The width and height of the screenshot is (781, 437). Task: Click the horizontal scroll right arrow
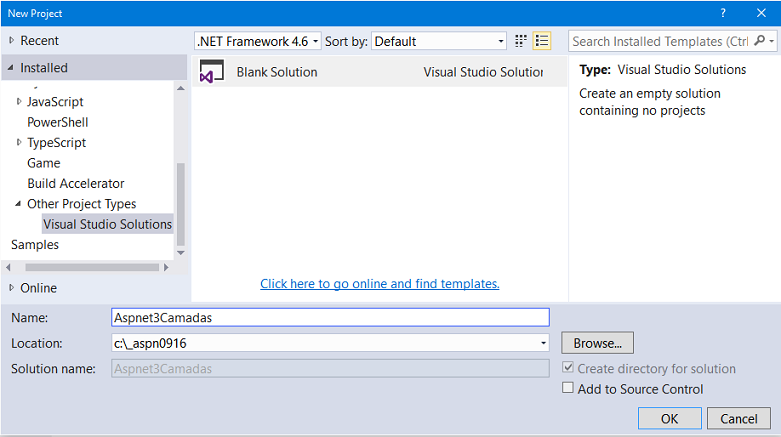coord(166,268)
